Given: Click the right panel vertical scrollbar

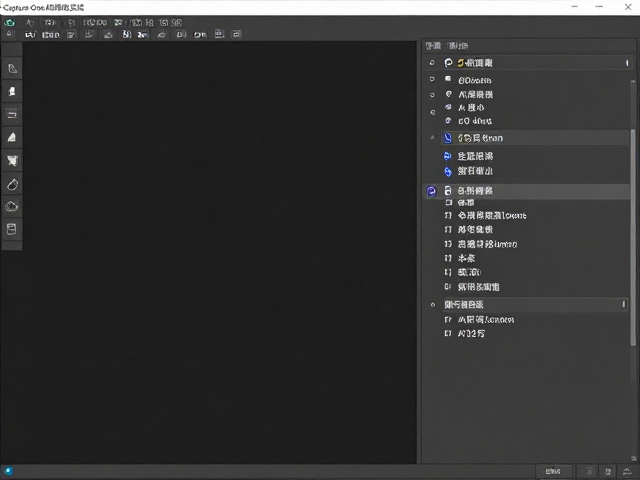Looking at the screenshot, I should tap(633, 237).
